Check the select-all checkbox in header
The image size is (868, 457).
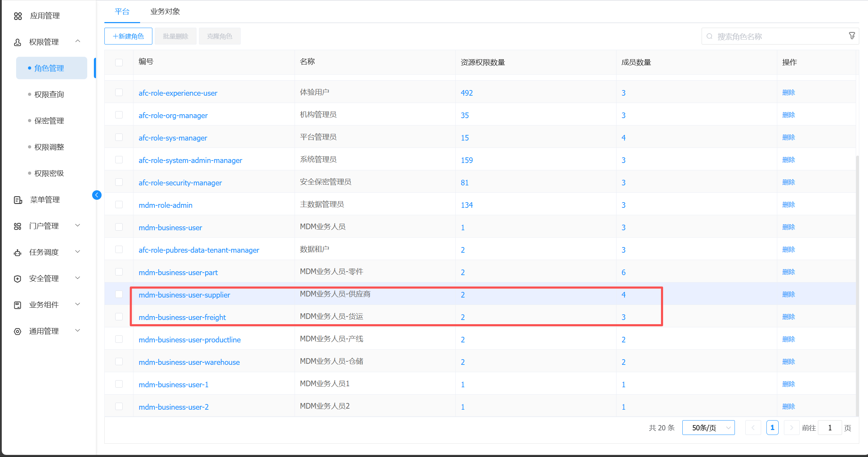pyautogui.click(x=119, y=62)
